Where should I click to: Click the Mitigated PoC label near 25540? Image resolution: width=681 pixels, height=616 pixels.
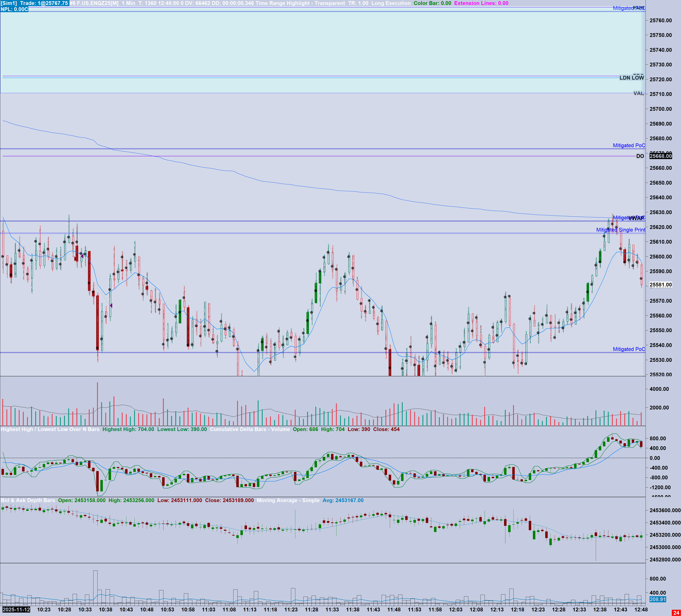[629, 349]
